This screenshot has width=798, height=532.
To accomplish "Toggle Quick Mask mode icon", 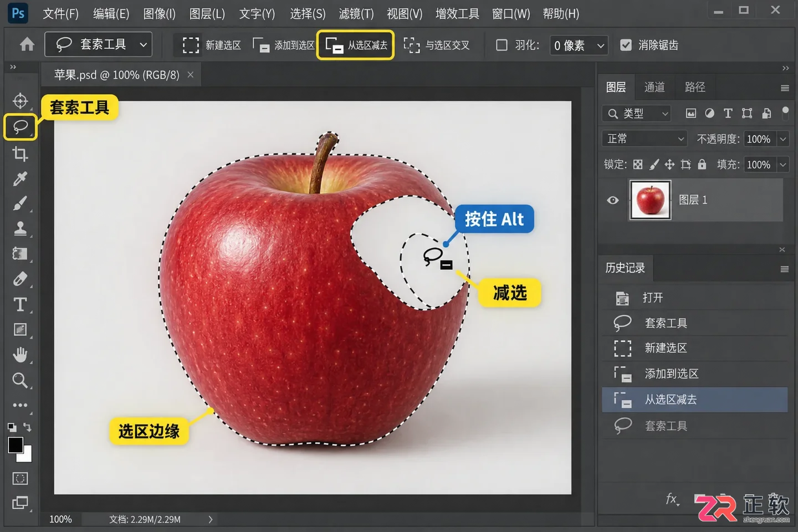I will tap(21, 478).
